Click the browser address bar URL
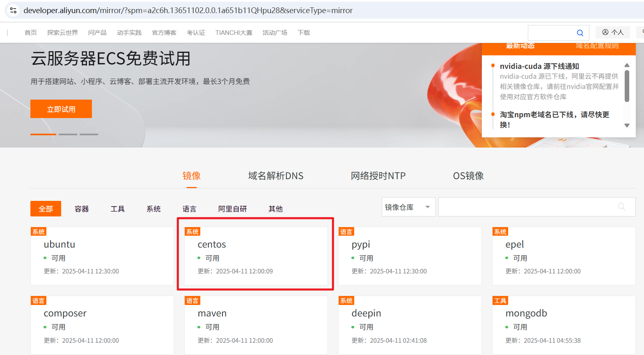Screen dimensions: 644x355 pyautogui.click(x=188, y=10)
